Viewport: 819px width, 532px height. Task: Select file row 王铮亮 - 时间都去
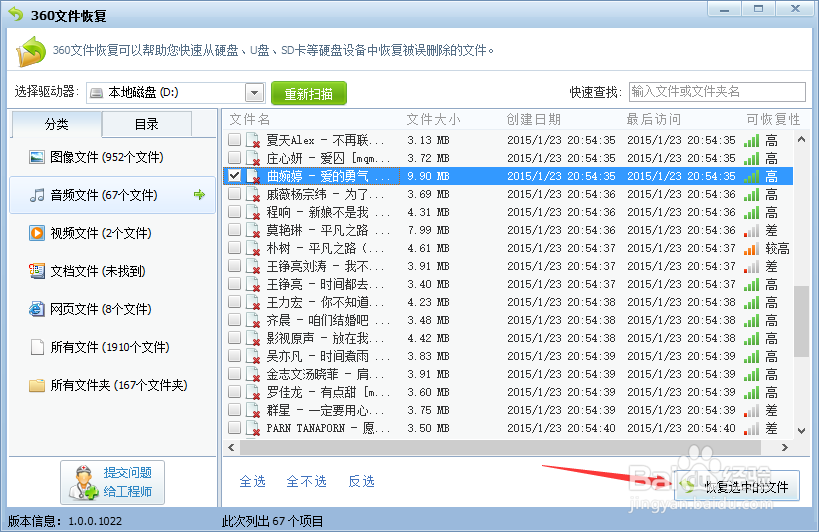[x=508, y=285]
